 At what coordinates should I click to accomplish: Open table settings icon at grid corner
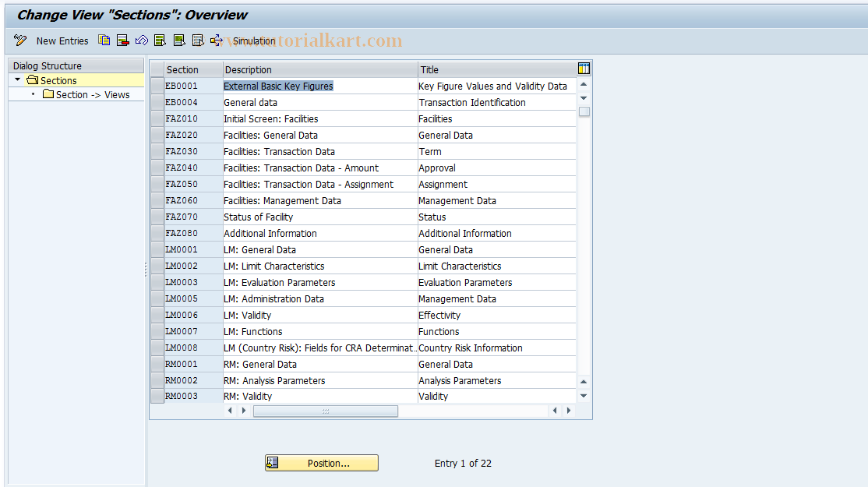pyautogui.click(x=584, y=69)
